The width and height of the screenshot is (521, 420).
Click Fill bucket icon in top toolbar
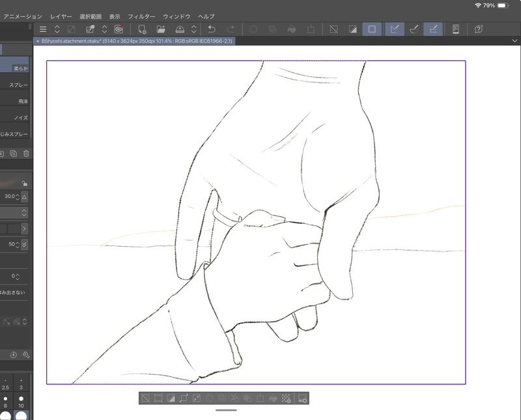tap(292, 29)
